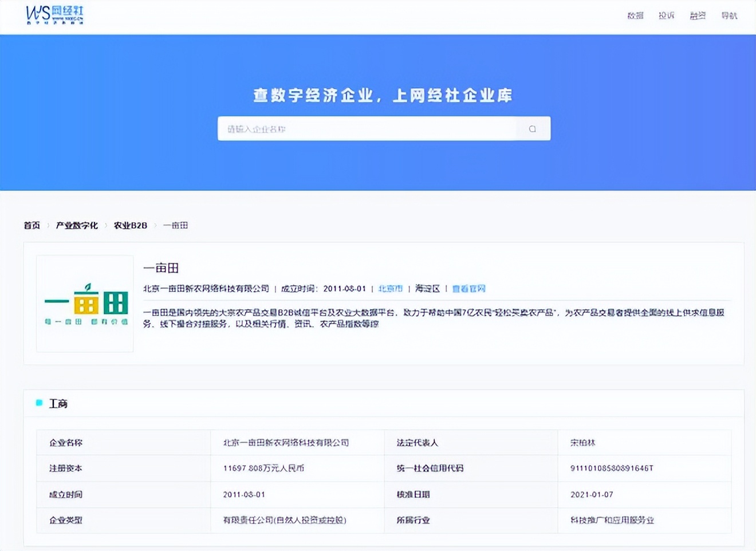756x551 pixels.
Task: Click the cyan square icon beside 工商
Action: pos(40,403)
